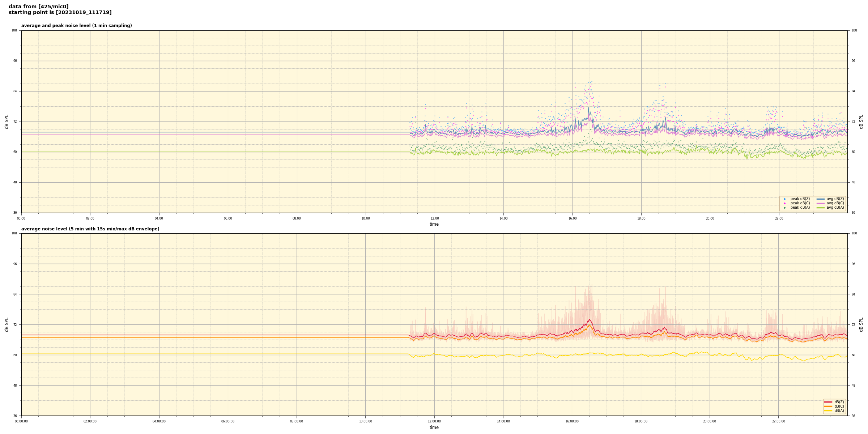The height and width of the screenshot is (434, 868).
Task: Click the avg dB(C) legend entry
Action: pyautogui.click(x=835, y=203)
